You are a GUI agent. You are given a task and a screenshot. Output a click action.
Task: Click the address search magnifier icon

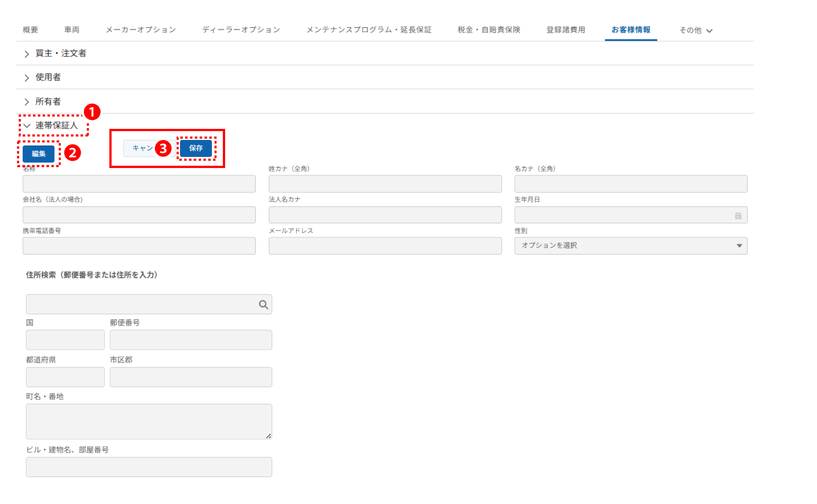coord(263,305)
